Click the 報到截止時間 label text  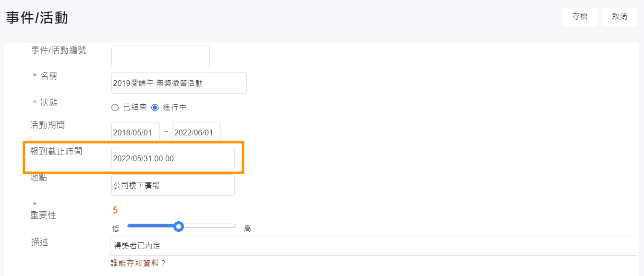point(56,152)
